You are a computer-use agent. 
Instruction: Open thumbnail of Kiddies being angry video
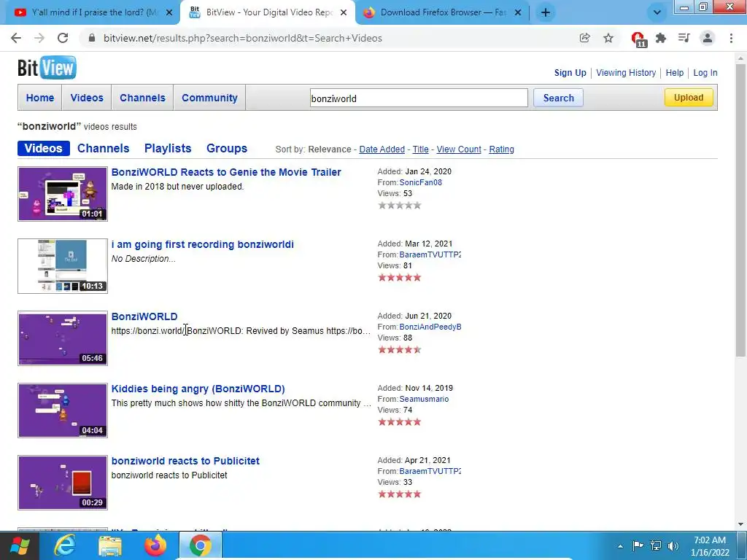coord(63,411)
